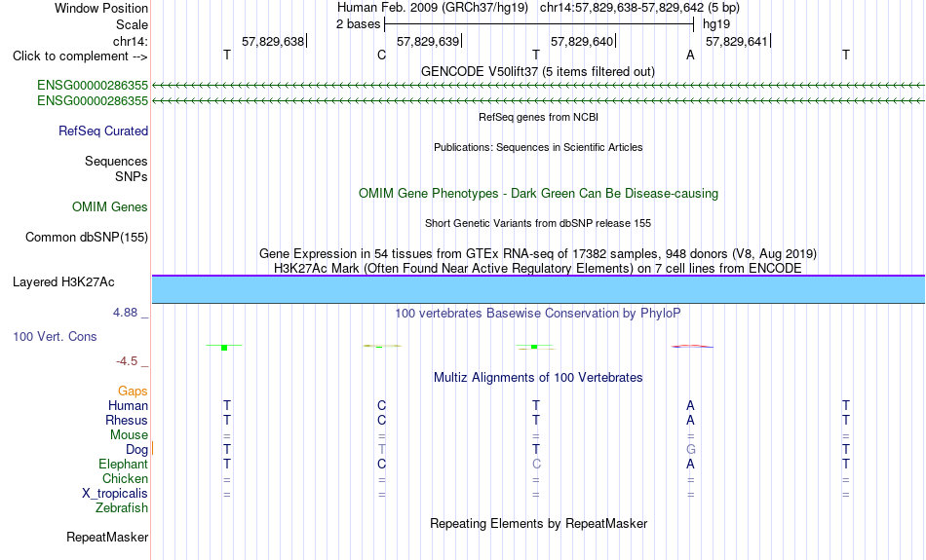This screenshot has width=926, height=560.
Task: Select the Human alignment row label
Action: tap(128, 406)
